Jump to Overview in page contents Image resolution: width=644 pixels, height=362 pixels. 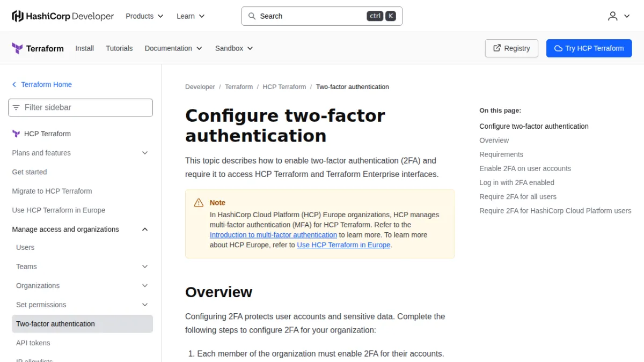pos(494,141)
